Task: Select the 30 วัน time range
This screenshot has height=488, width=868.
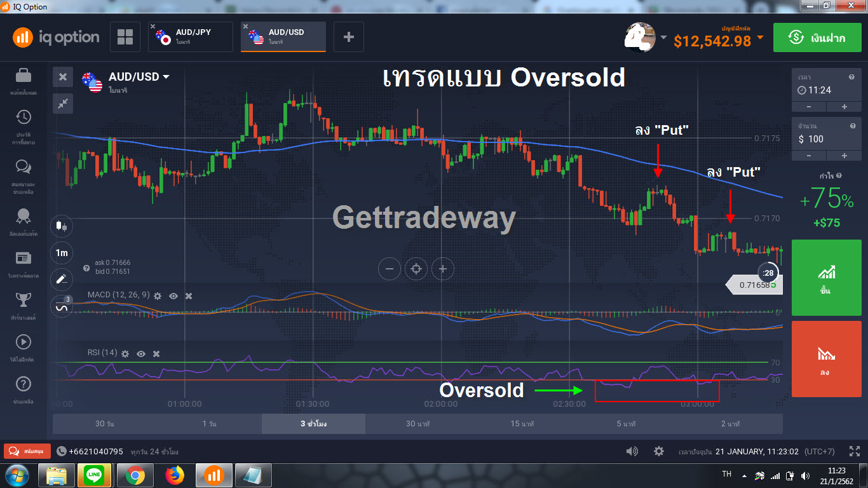Action: point(105,424)
